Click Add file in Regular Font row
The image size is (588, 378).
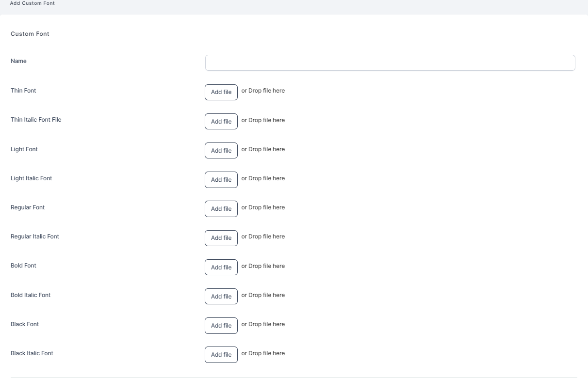point(221,209)
